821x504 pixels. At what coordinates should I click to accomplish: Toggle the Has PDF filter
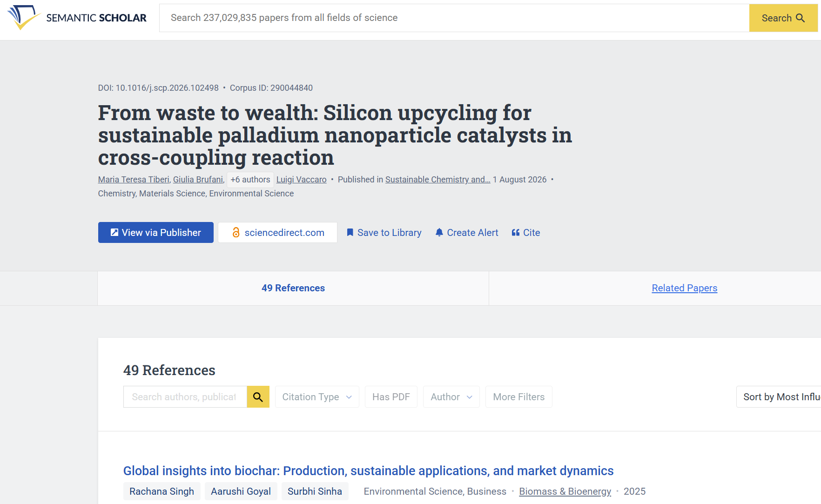click(x=391, y=397)
